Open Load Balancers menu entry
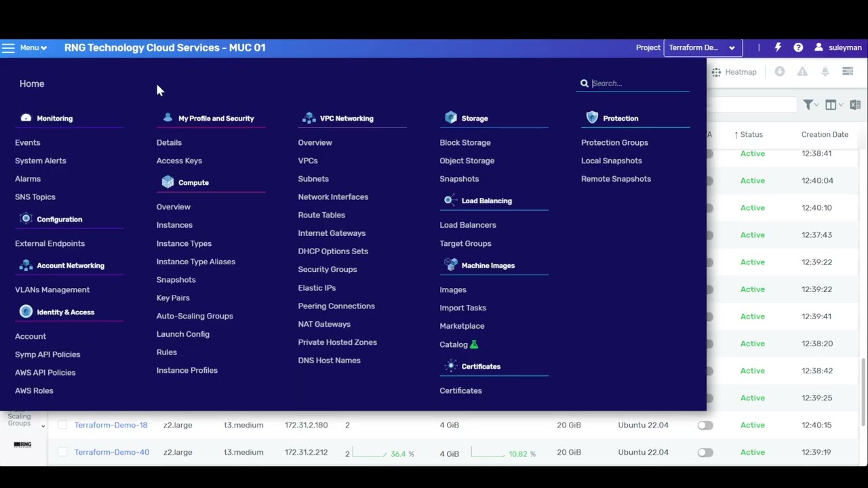Screen dimensions: 868x488 click(468, 225)
